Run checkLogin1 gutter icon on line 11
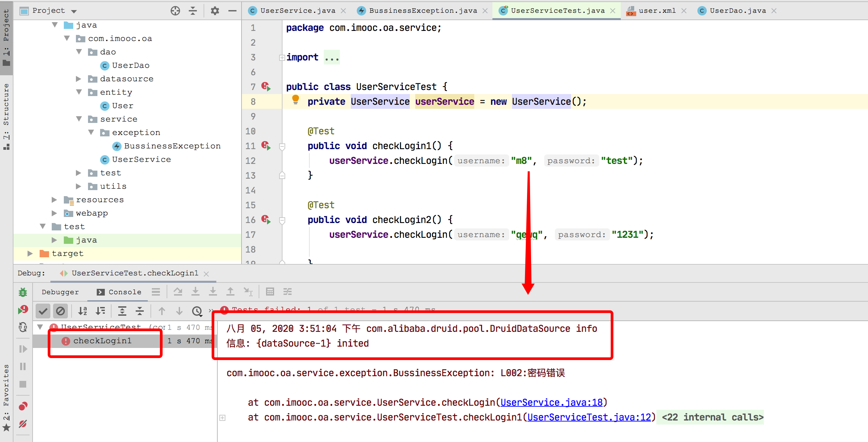This screenshot has width=868, height=442. 266,145
